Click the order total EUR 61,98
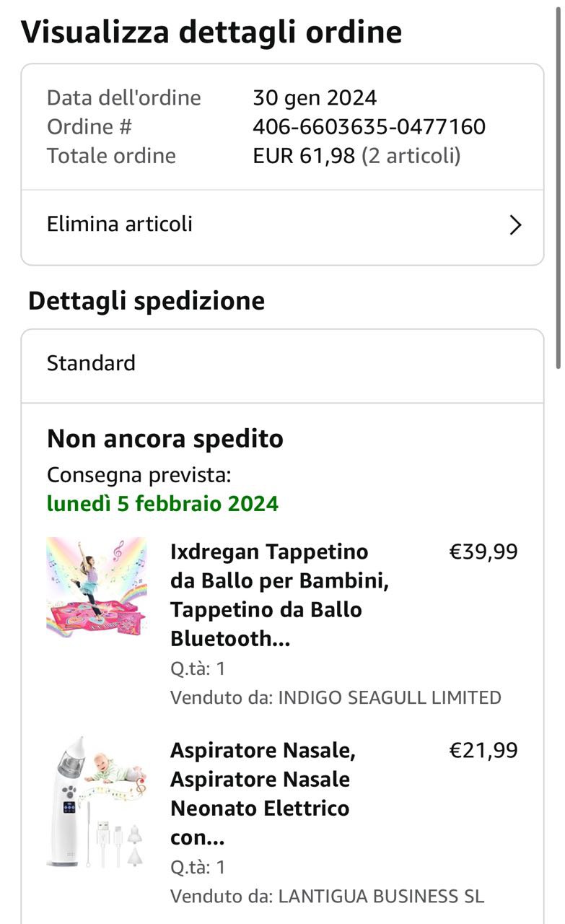 point(304,156)
